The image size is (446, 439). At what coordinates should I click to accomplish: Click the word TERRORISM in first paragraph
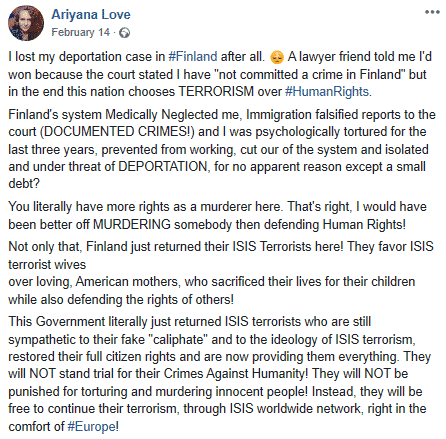[216, 91]
